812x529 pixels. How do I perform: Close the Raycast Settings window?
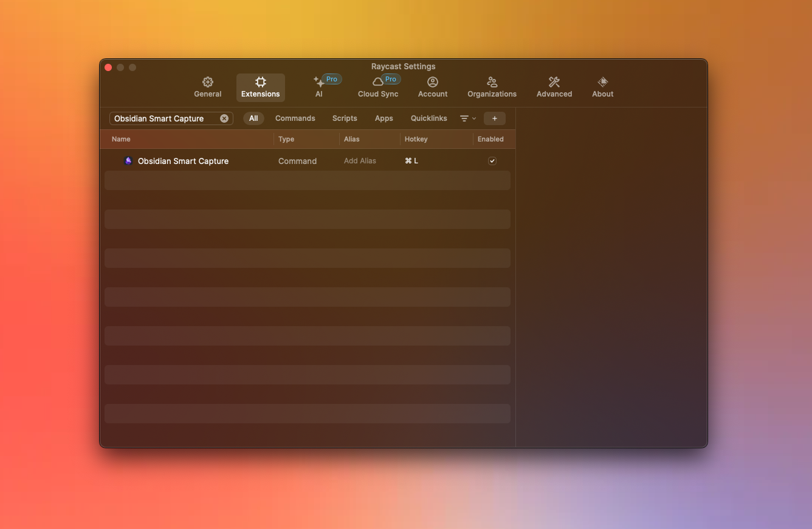click(x=108, y=67)
